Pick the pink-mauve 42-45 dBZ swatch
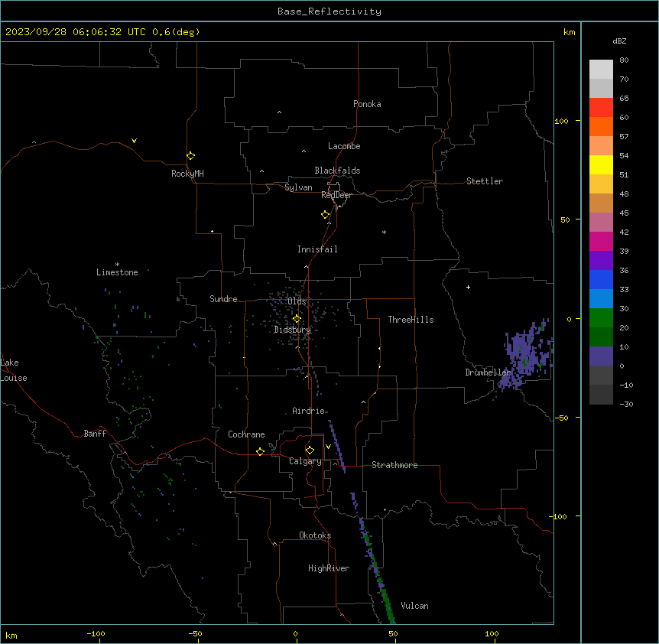The width and height of the screenshot is (659, 644). (x=601, y=222)
